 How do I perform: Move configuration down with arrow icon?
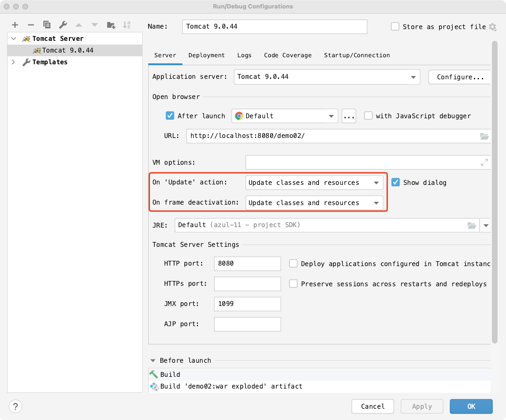coord(95,25)
